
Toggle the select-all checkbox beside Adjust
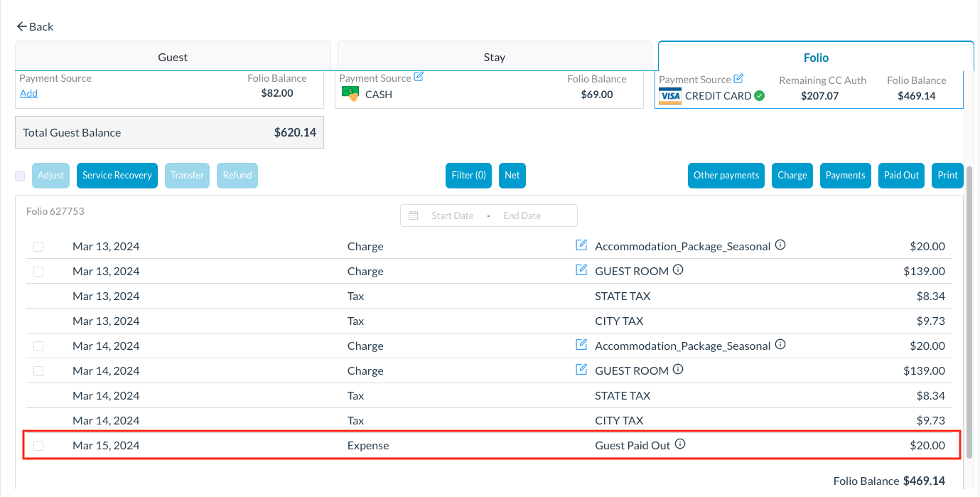[20, 176]
